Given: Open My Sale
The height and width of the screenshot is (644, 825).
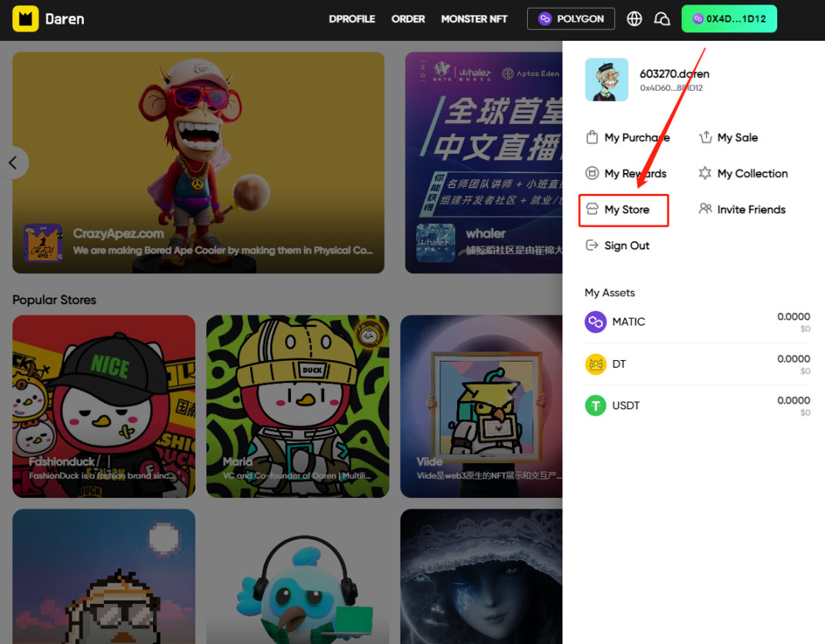Looking at the screenshot, I should click(729, 138).
